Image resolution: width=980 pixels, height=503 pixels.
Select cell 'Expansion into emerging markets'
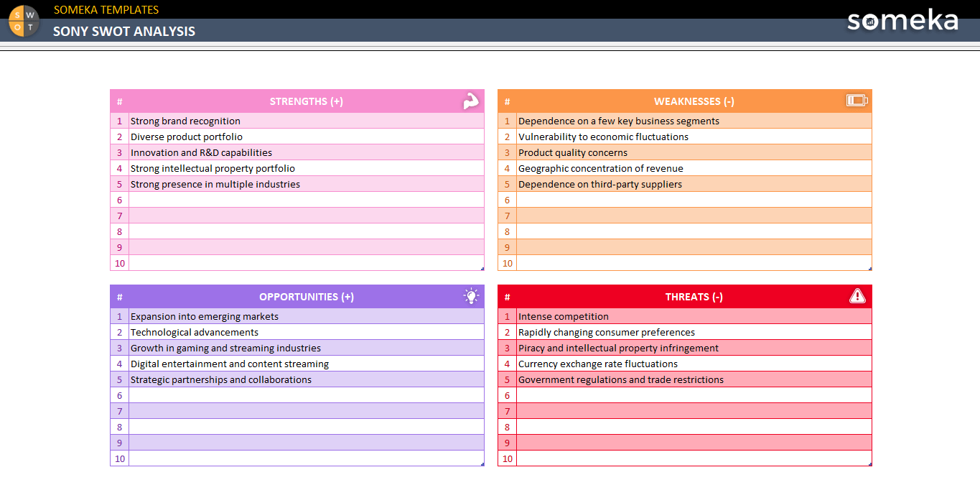coord(307,316)
